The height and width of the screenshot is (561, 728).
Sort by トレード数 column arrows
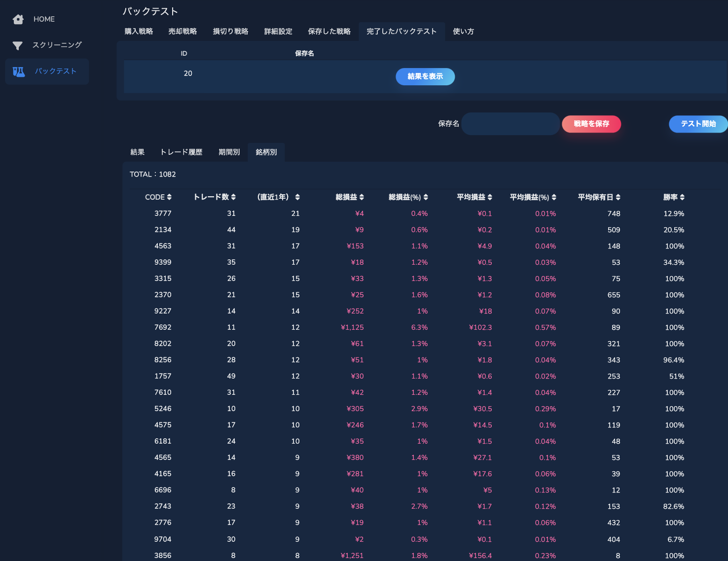pyautogui.click(x=233, y=197)
